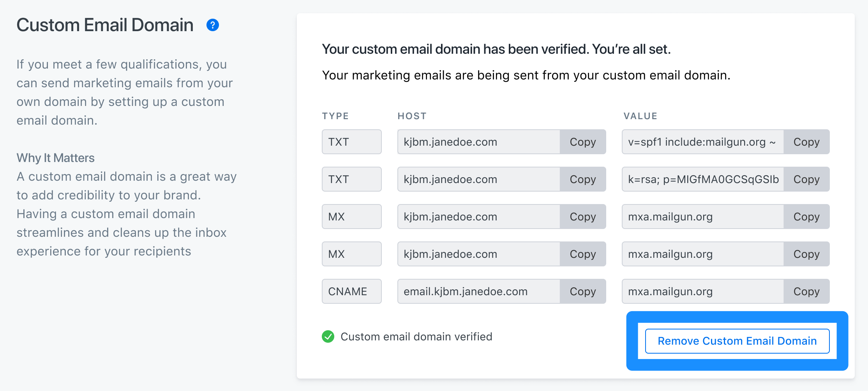Image resolution: width=868 pixels, height=391 pixels.
Task: Click the Custom email domain verified text
Action: [x=416, y=336]
